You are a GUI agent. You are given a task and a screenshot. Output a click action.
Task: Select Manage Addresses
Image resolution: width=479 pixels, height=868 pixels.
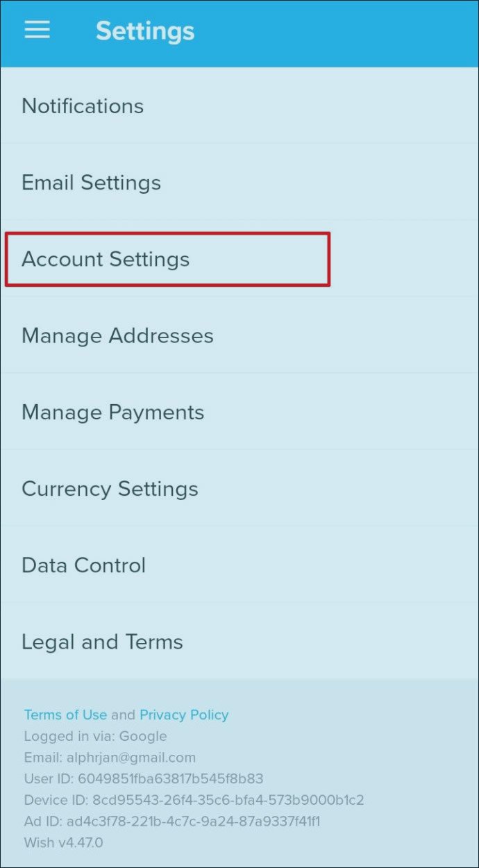click(117, 336)
